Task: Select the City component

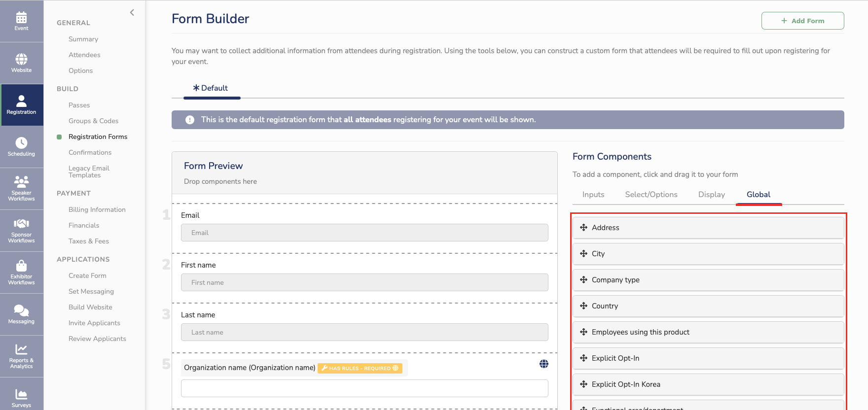Action: (708, 254)
